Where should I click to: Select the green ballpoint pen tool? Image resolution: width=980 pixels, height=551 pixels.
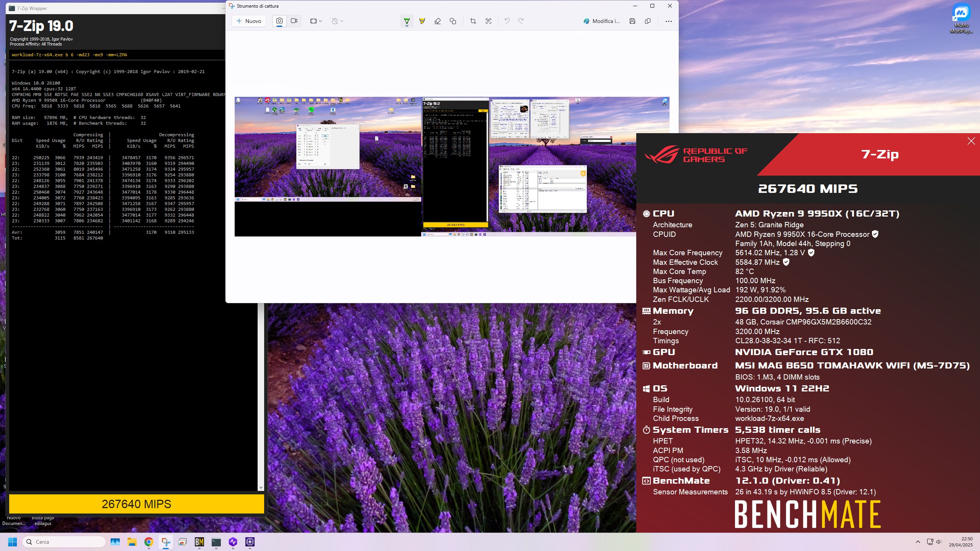(x=407, y=21)
